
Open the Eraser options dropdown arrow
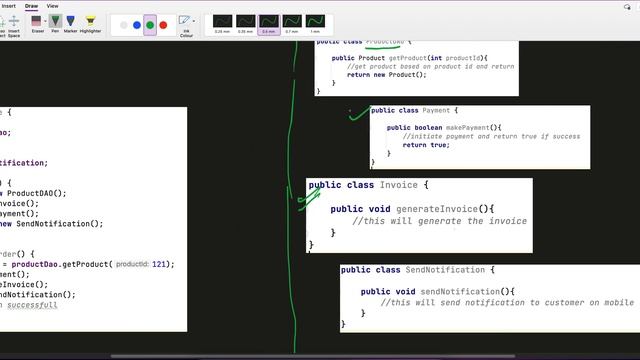(45, 21)
